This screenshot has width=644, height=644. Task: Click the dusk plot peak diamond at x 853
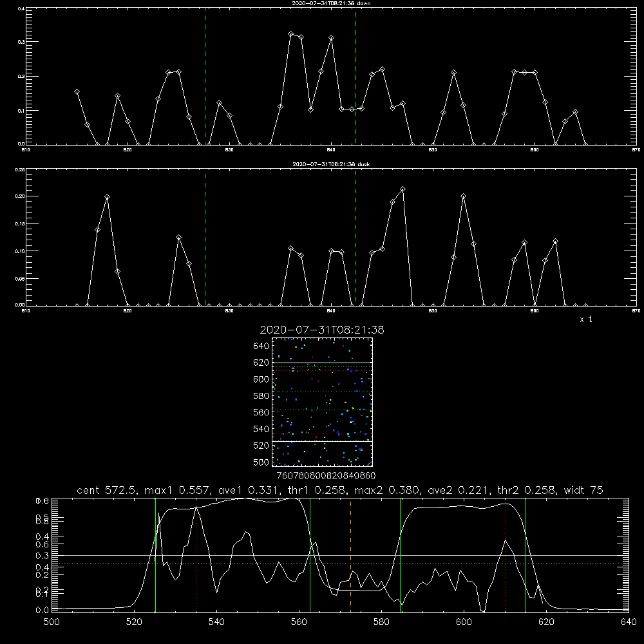tap(464, 196)
